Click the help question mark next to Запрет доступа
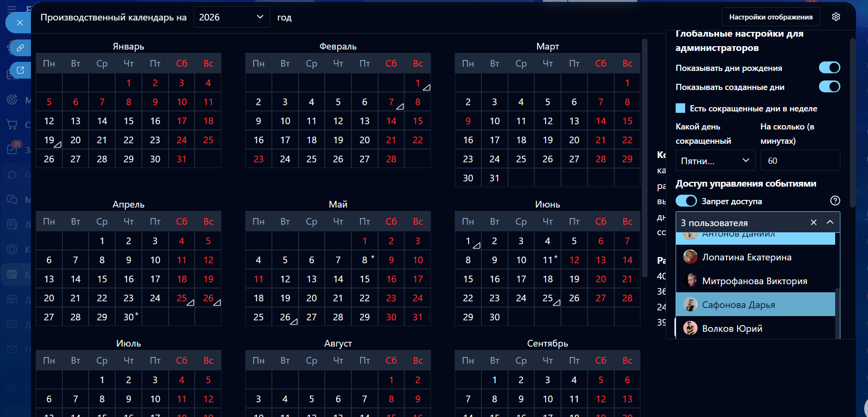The image size is (868, 417). pos(835,200)
